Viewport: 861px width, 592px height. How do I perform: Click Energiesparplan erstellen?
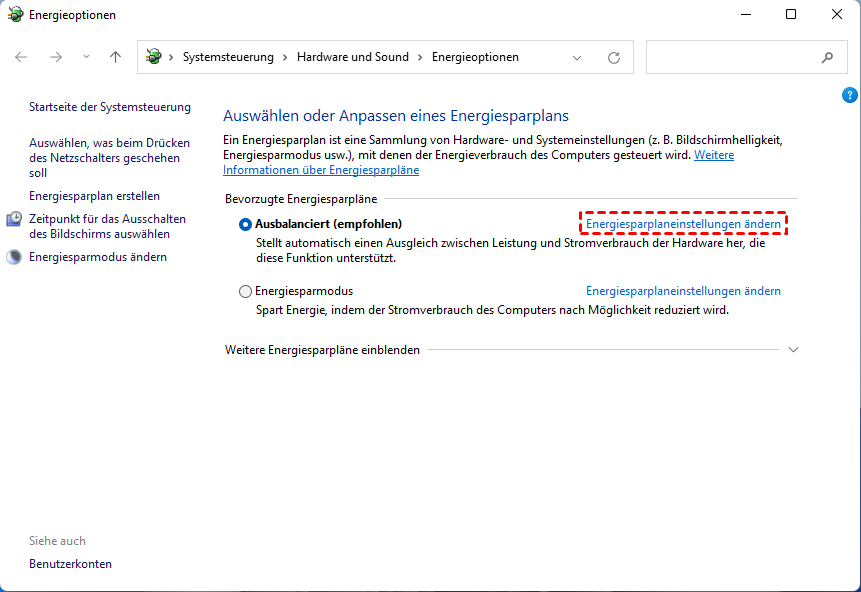click(x=94, y=196)
